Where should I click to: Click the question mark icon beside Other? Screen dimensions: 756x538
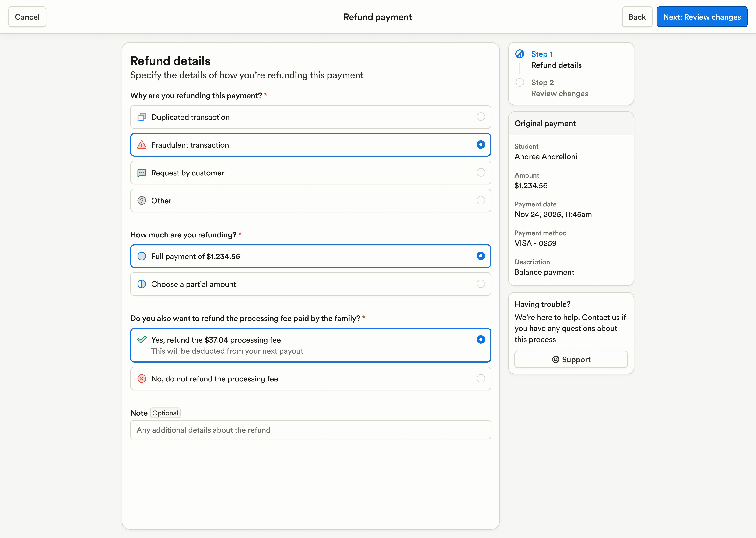tap(142, 201)
